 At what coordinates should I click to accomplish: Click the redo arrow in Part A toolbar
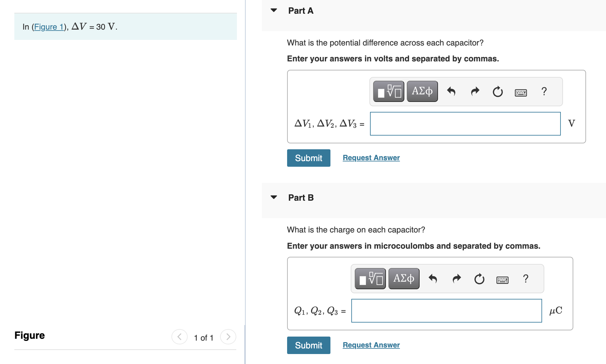[475, 91]
